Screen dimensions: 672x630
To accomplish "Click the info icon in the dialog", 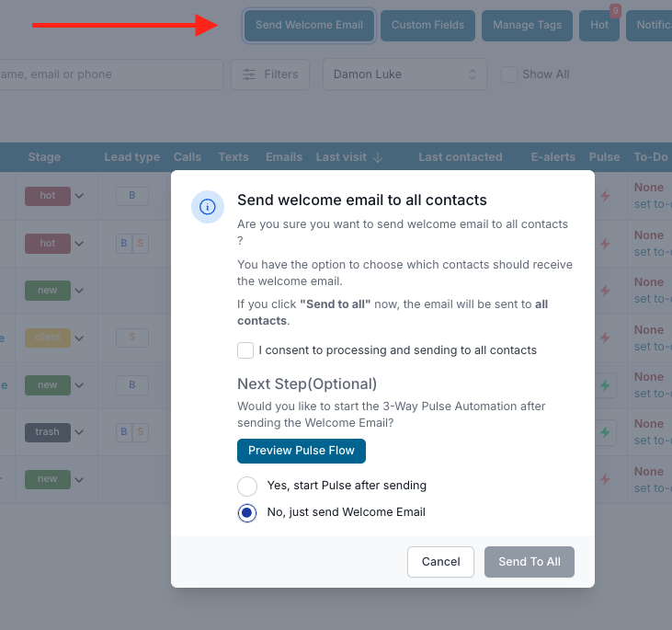I will (207, 207).
